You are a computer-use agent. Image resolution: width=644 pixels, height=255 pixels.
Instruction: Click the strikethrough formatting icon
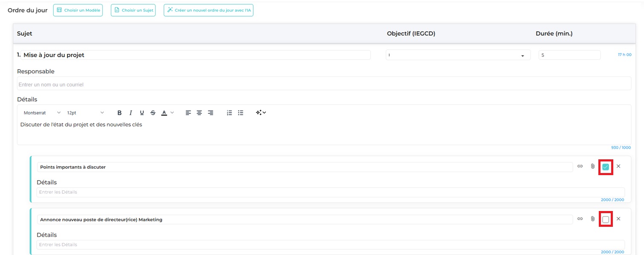[153, 113]
